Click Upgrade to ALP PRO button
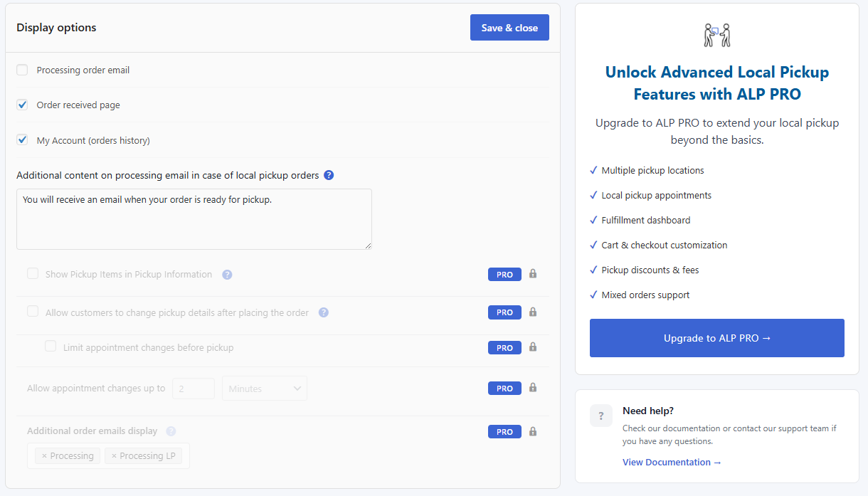Image resolution: width=868 pixels, height=496 pixels. coord(717,338)
